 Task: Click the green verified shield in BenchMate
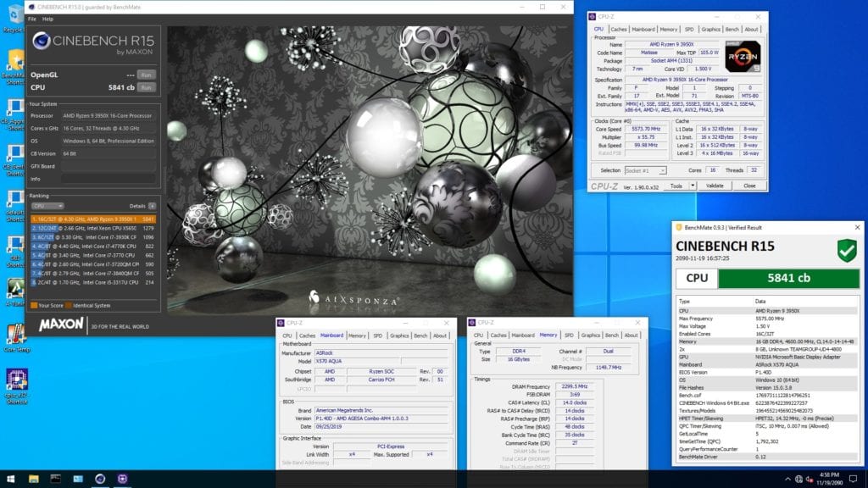pyautogui.click(x=847, y=251)
